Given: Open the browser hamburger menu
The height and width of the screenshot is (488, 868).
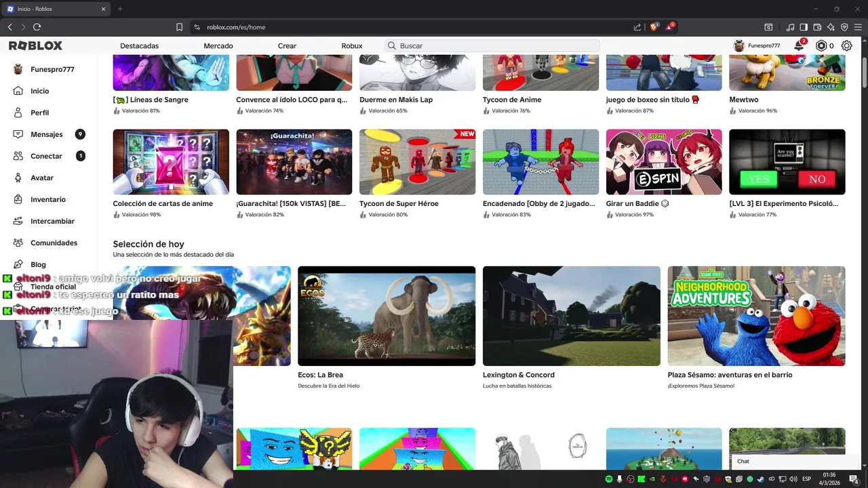Looking at the screenshot, I should [x=858, y=27].
